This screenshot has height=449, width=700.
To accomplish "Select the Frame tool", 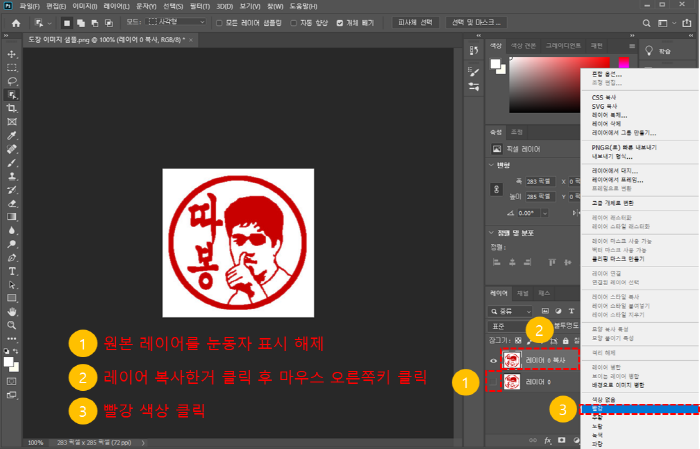I will (12, 122).
